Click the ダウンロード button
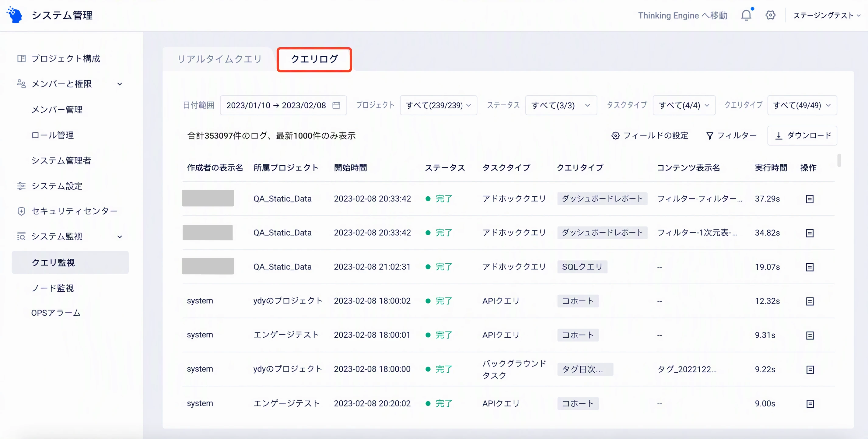 [802, 135]
